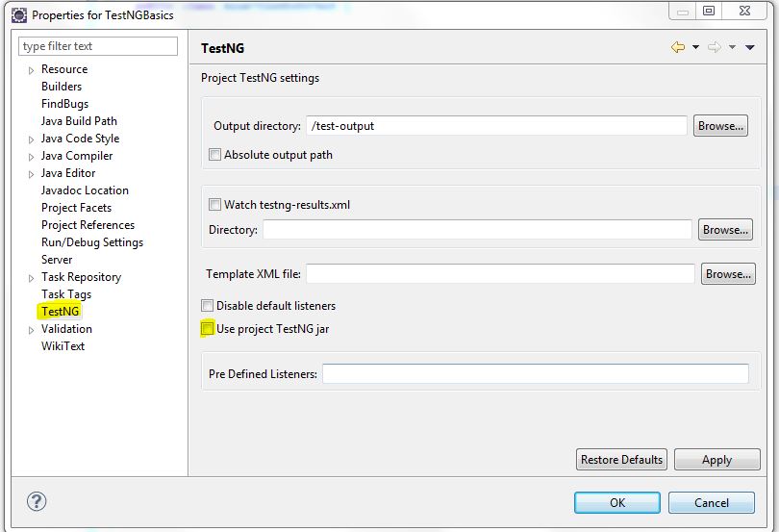Enable Absolute output path checkbox
This screenshot has height=532, width=779.
(214, 155)
